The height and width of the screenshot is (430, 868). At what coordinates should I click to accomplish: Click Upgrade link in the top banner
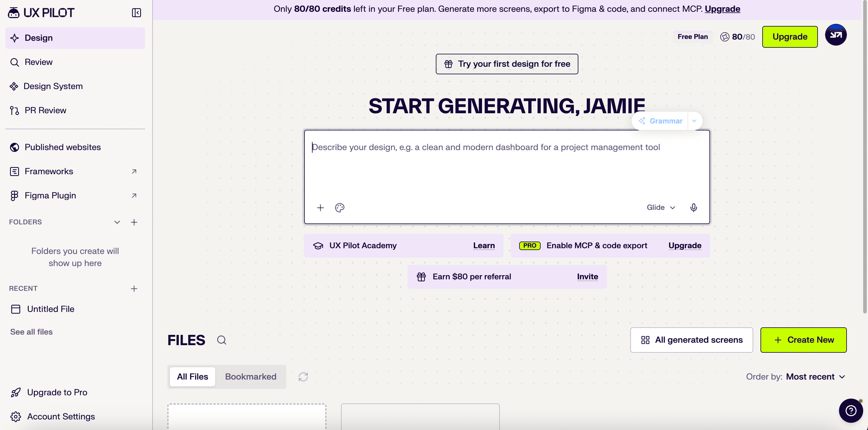coord(722,9)
